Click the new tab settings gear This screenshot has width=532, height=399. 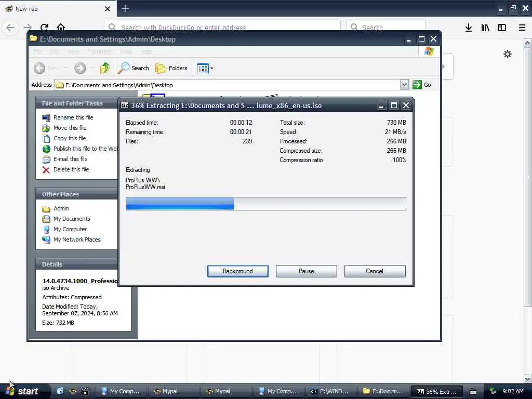[508, 54]
